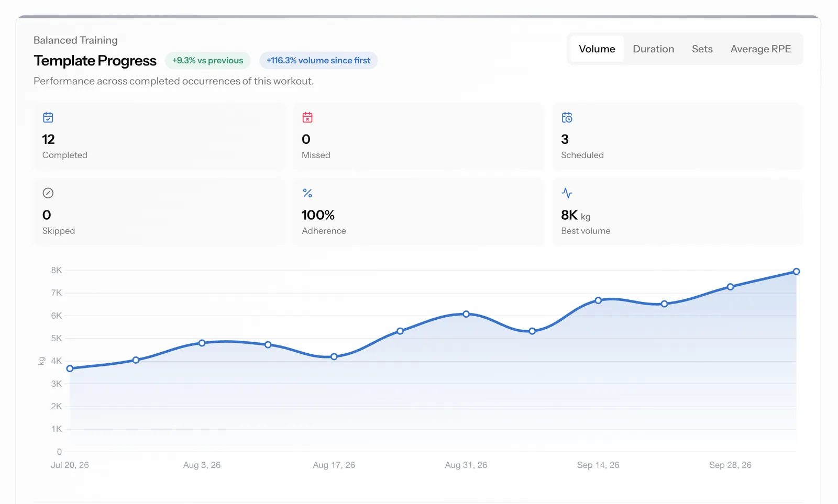This screenshot has height=504, width=838.
Task: Switch to the Duration tab
Action: (653, 49)
